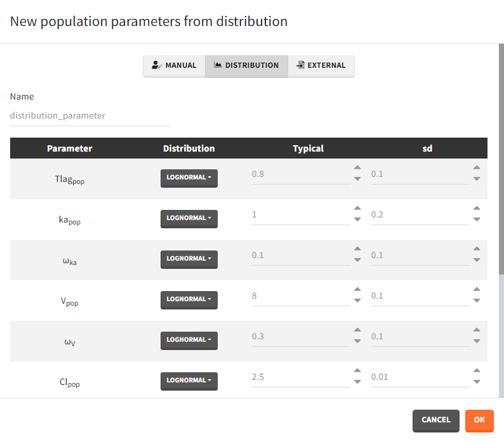
Task: Click the ka_pop typical value field
Action: click(300, 215)
